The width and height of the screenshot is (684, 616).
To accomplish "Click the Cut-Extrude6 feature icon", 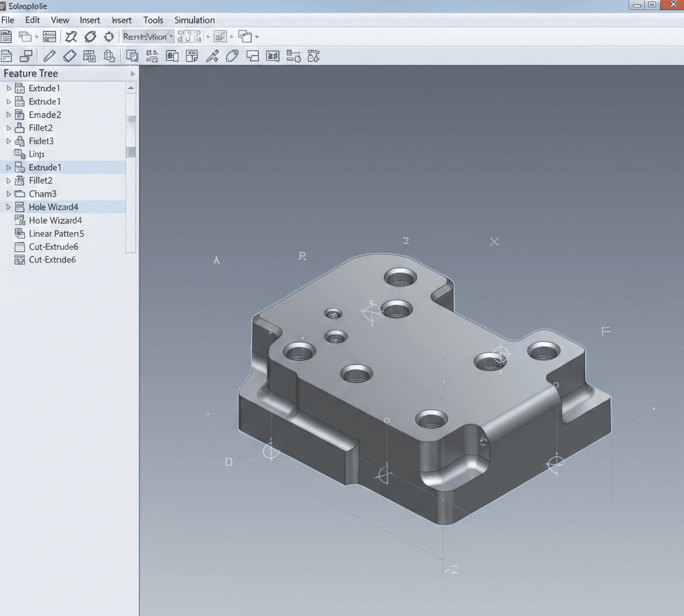I will (18, 247).
